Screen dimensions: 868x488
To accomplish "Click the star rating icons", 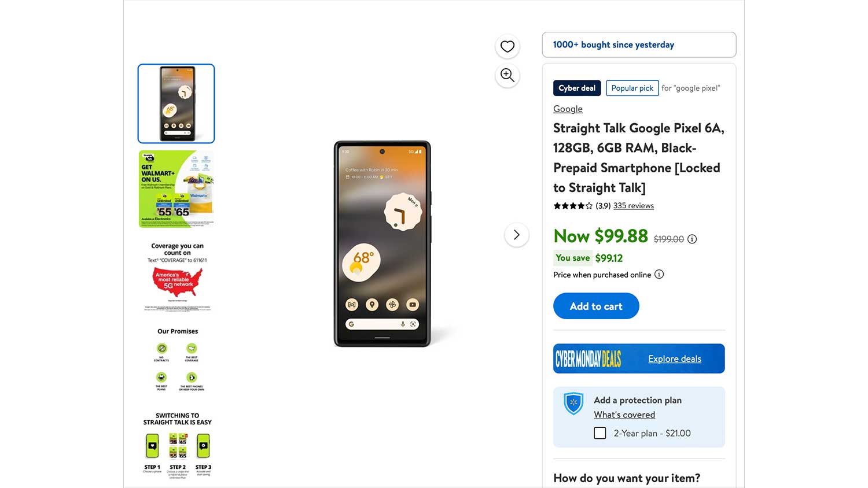I will click(573, 206).
